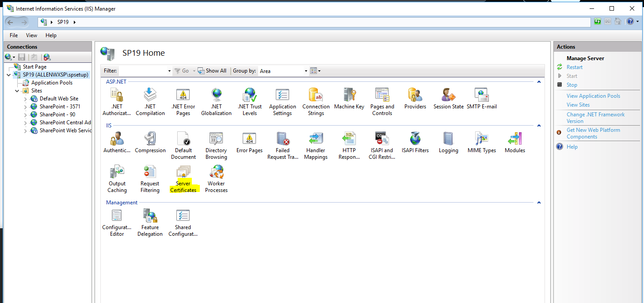This screenshot has height=303, width=644.
Task: Open the Shared Configuration feature
Action: [183, 222]
